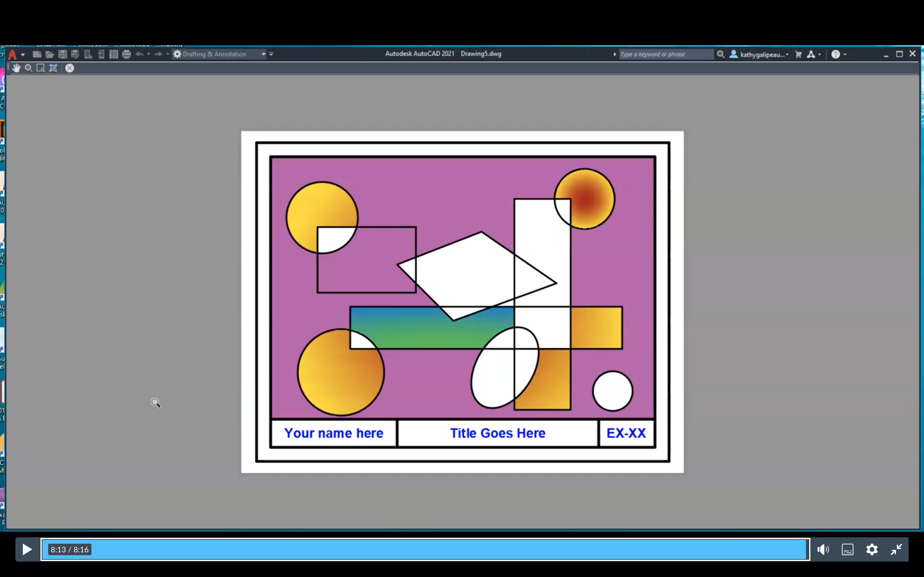Activate the Zoom Window tool
This screenshot has width=924, height=577.
40,68
